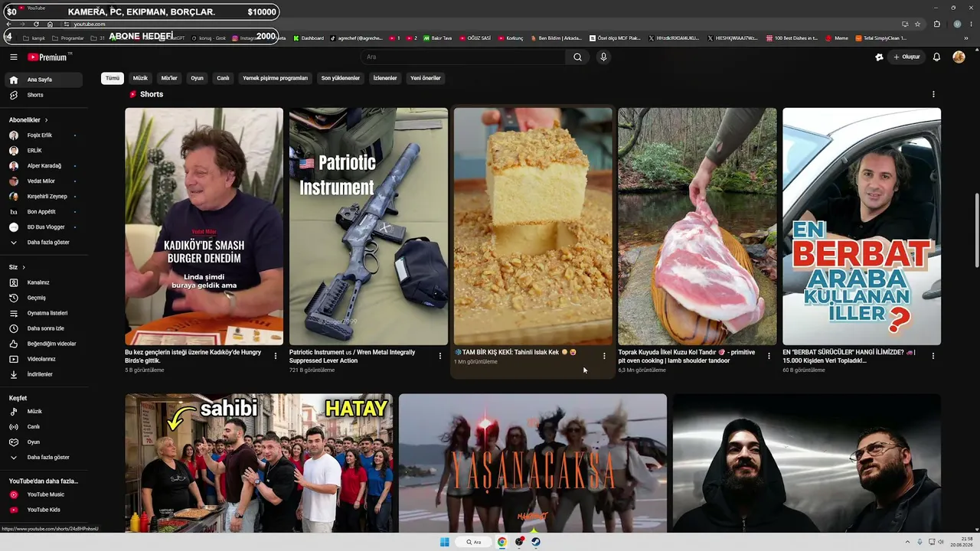Go to Ana Sayfa in the sidebar

point(43,80)
